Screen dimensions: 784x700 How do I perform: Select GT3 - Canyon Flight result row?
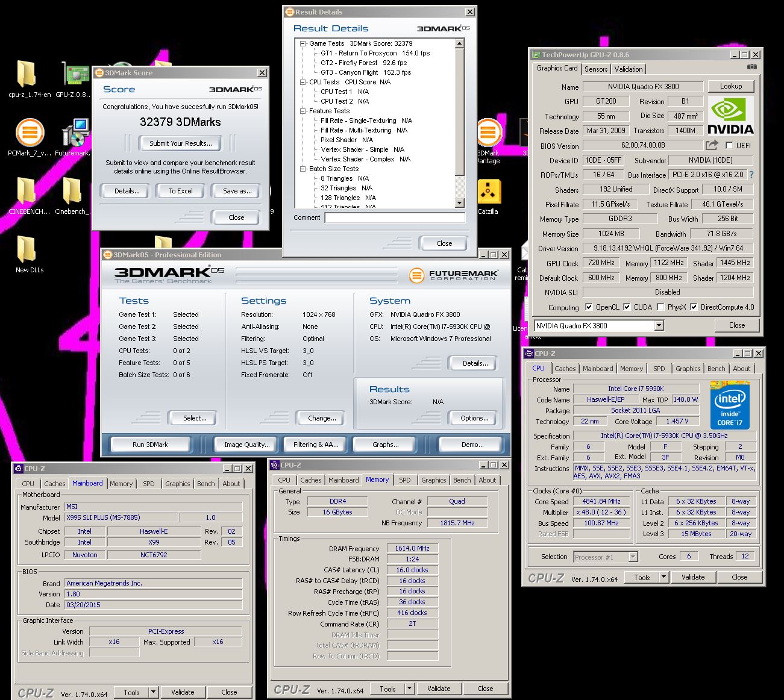pos(366,72)
